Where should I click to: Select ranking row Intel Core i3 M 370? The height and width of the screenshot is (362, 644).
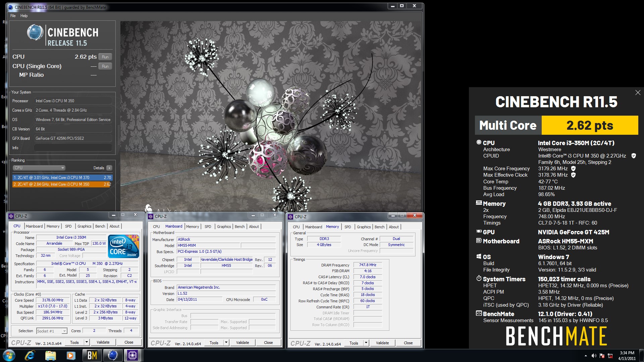tap(62, 178)
